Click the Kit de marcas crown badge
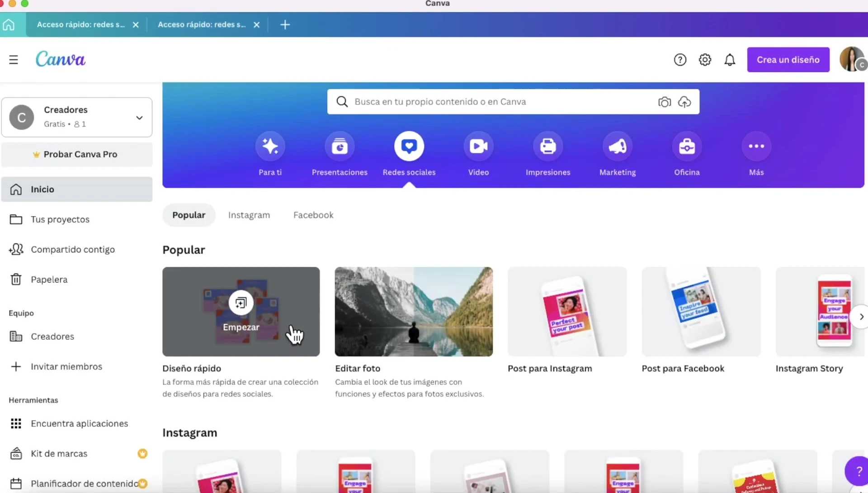Image resolution: width=868 pixels, height=493 pixels. pyautogui.click(x=142, y=453)
